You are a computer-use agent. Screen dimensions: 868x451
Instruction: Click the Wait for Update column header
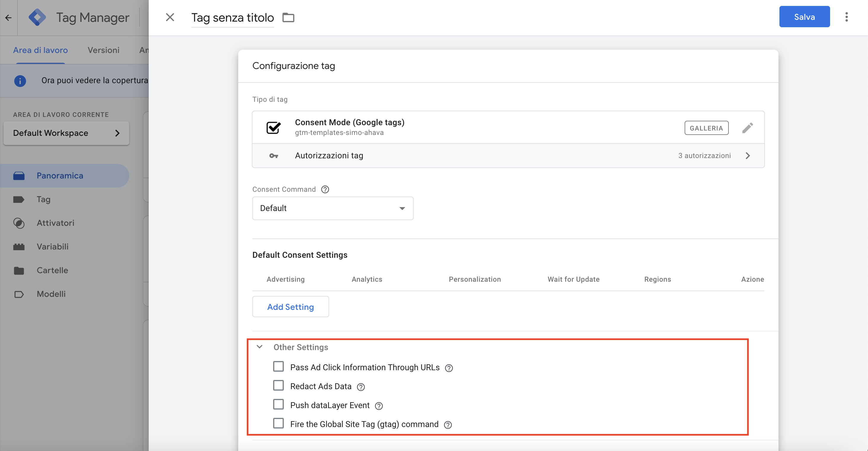tap(573, 279)
